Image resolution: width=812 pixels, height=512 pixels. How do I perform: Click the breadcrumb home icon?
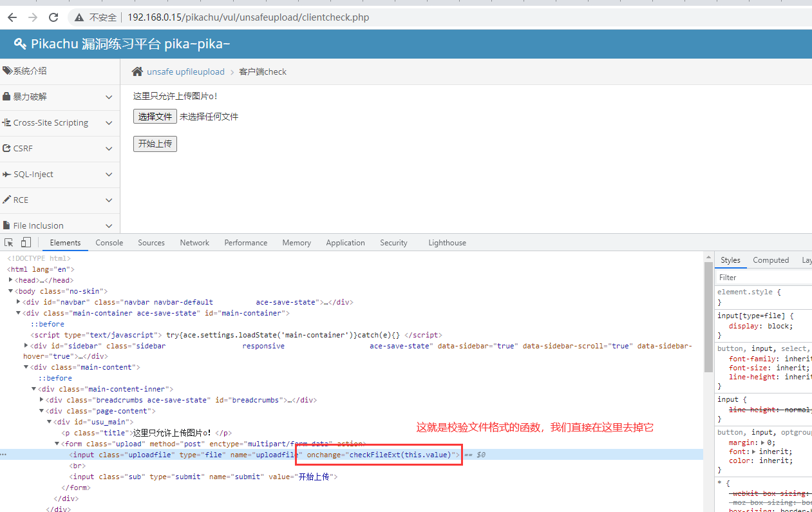tap(137, 71)
